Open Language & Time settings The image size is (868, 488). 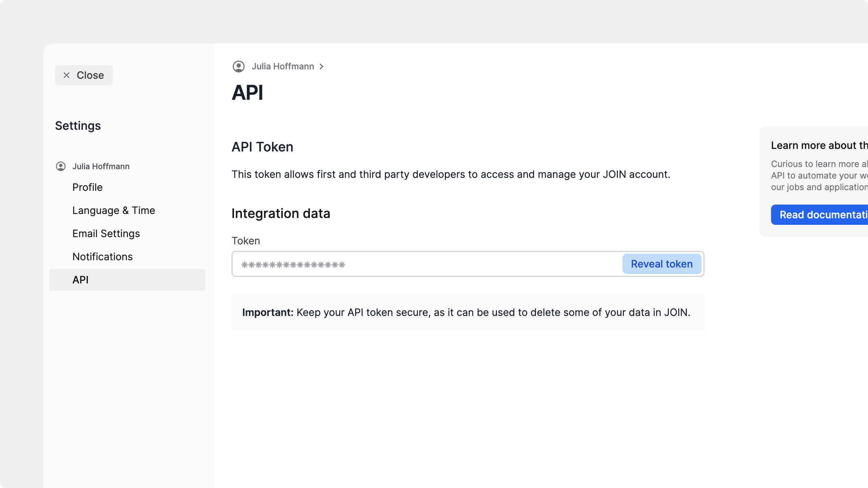[x=114, y=210]
